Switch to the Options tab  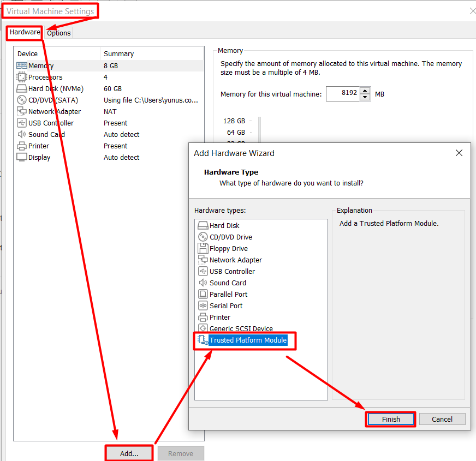coord(59,33)
